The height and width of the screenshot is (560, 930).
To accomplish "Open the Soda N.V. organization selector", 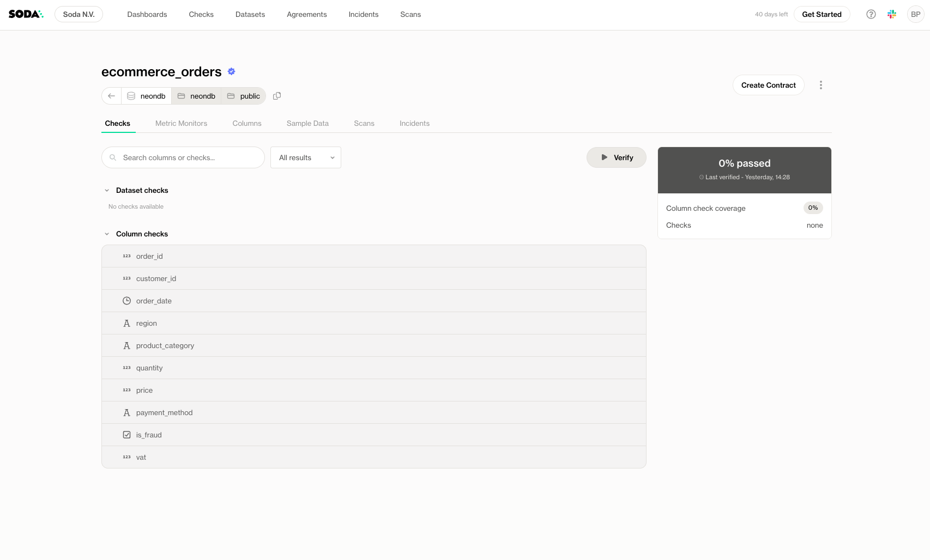I will coord(78,14).
